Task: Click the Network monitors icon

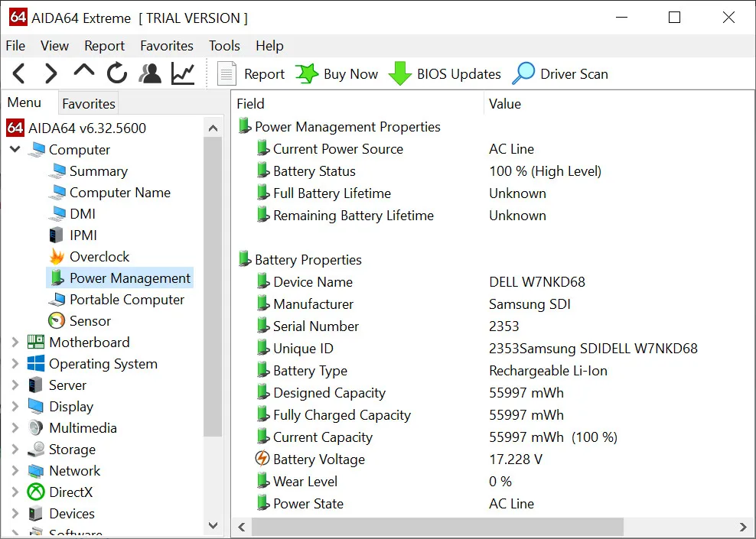Action: [36, 471]
